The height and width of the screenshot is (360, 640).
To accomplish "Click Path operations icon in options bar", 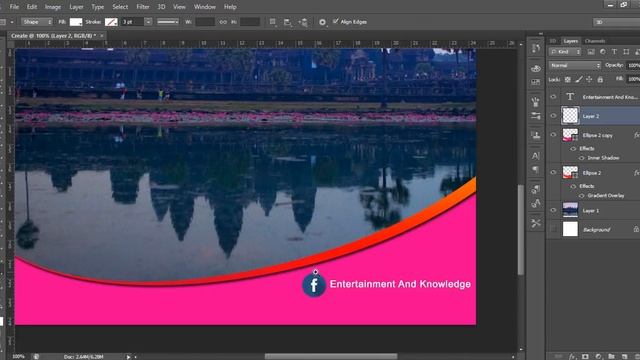I will click(x=273, y=22).
